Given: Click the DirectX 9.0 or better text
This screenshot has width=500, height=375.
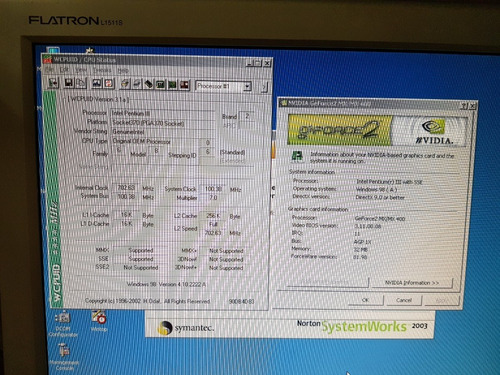Looking at the screenshot, I should 380,197.
